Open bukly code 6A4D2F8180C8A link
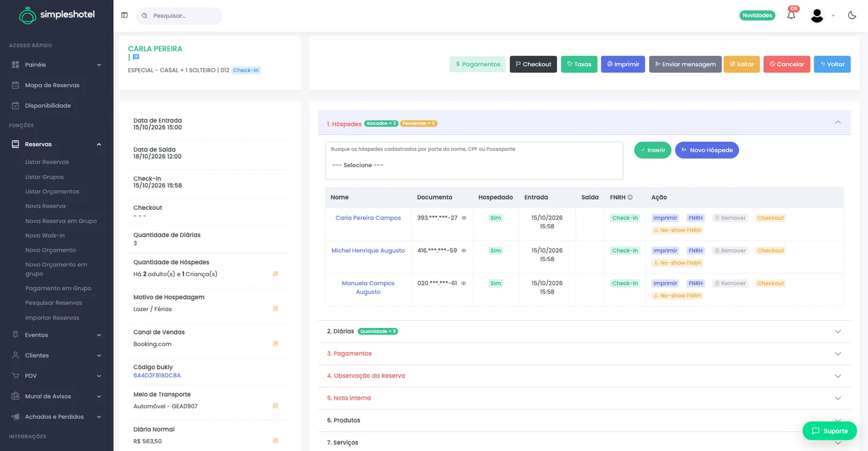Screen dimensions: 868x451 (157, 376)
